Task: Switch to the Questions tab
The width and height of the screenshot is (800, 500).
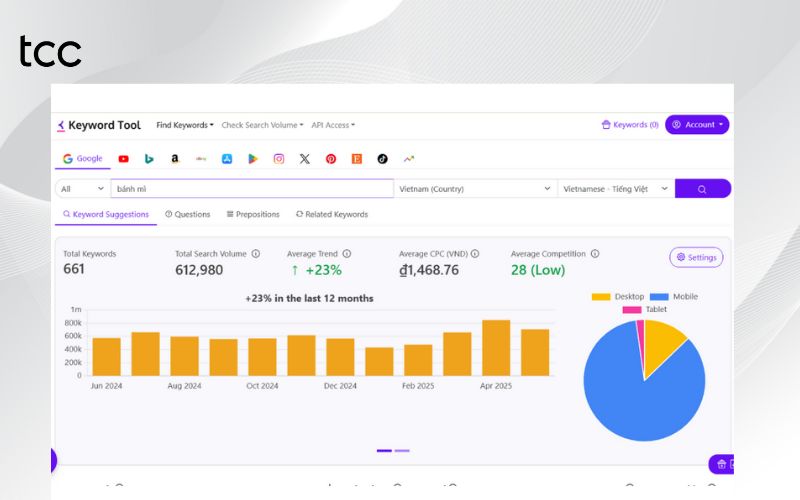Action: pos(188,214)
